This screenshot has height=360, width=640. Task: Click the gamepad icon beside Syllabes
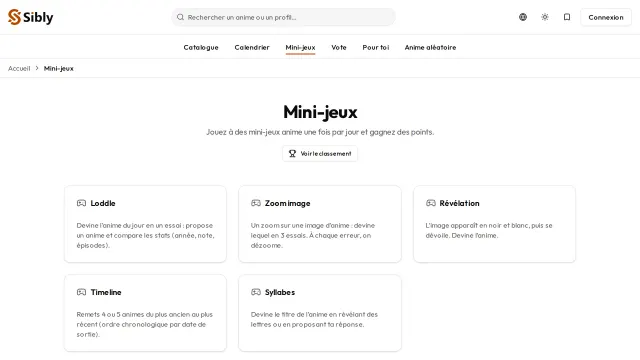[256, 292]
